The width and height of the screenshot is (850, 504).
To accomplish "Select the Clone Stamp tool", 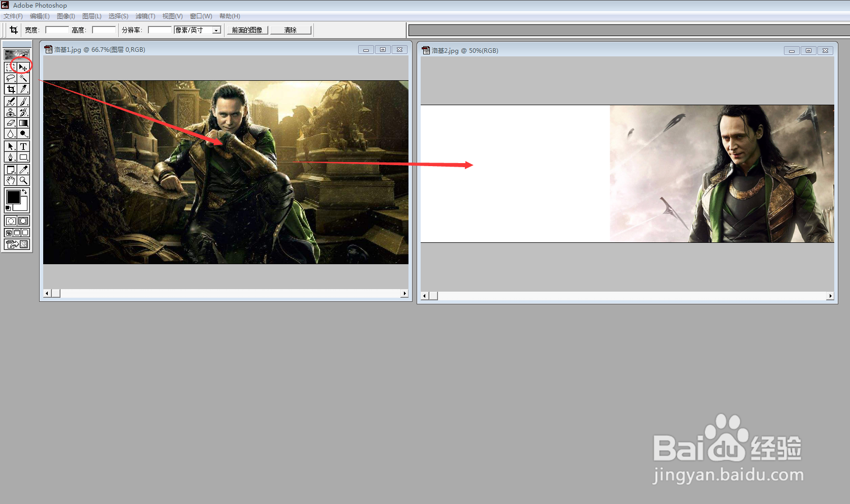I will pyautogui.click(x=11, y=112).
